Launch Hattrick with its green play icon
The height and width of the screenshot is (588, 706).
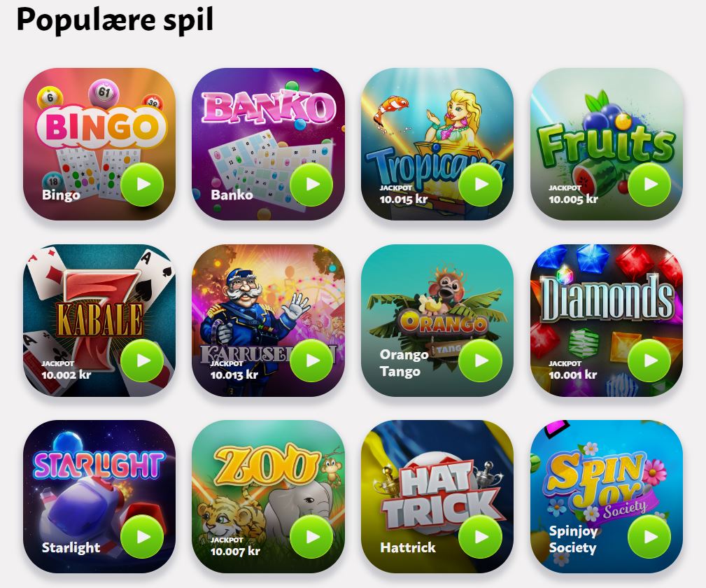pos(481,537)
